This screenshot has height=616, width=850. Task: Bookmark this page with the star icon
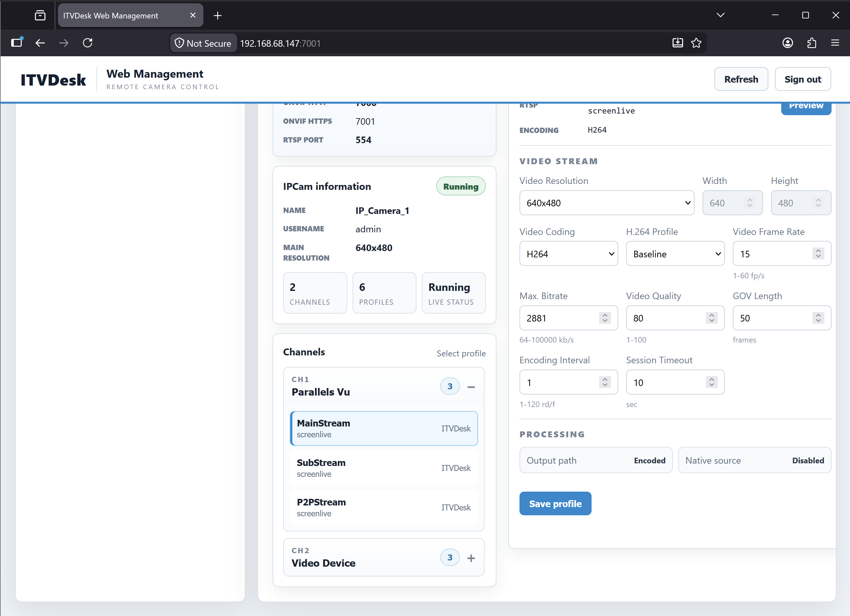(x=696, y=43)
